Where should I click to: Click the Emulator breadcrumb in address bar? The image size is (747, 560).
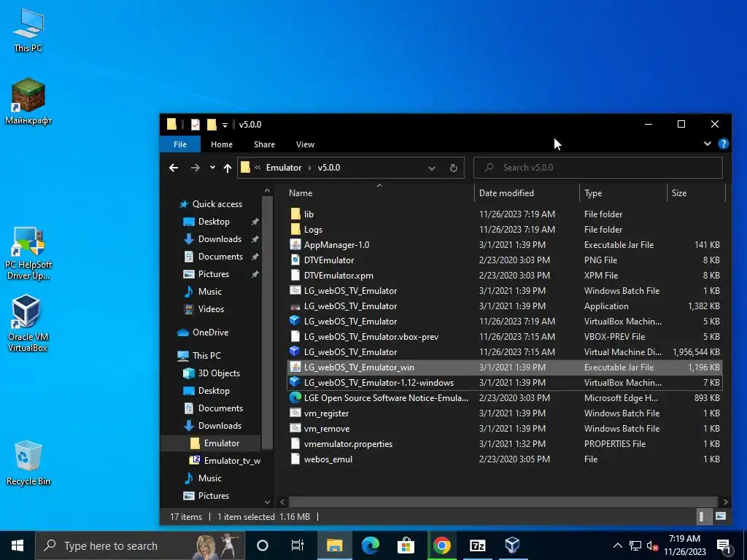coord(284,168)
